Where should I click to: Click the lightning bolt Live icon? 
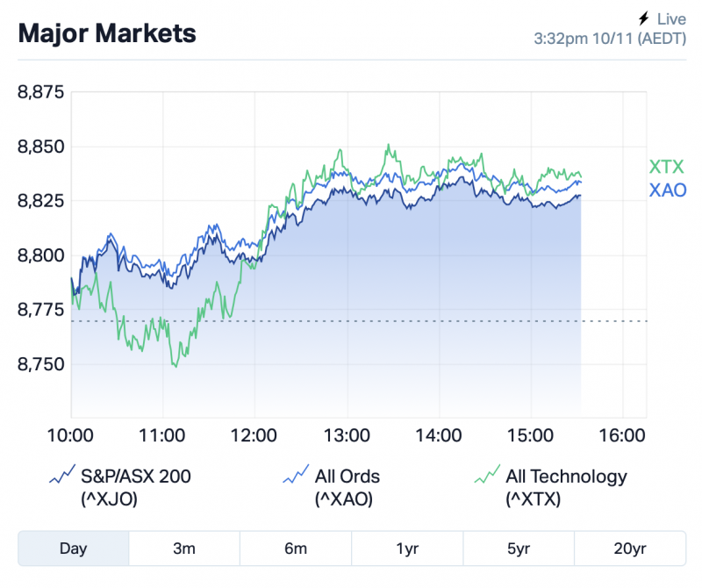(645, 18)
